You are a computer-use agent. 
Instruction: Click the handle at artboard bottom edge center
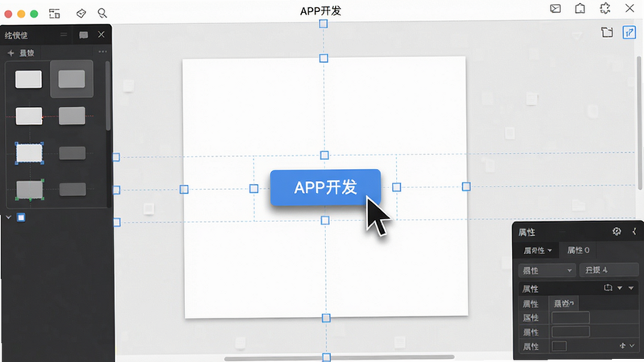click(x=326, y=318)
